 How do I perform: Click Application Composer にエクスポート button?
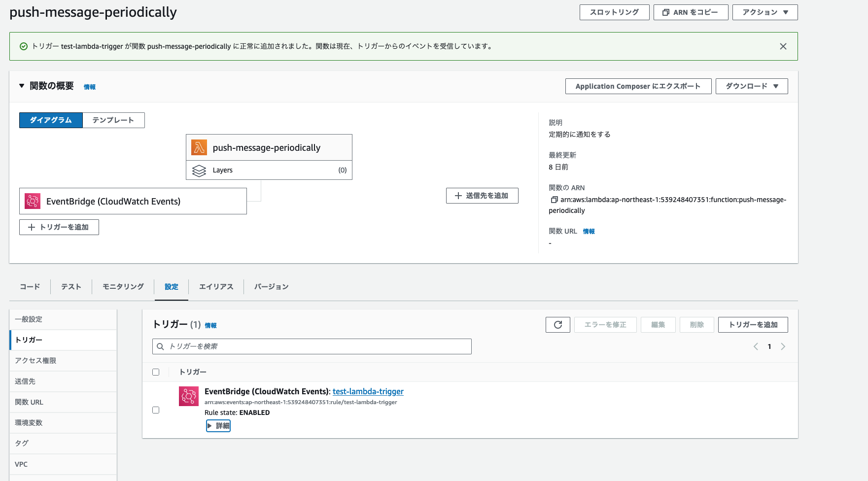click(638, 86)
